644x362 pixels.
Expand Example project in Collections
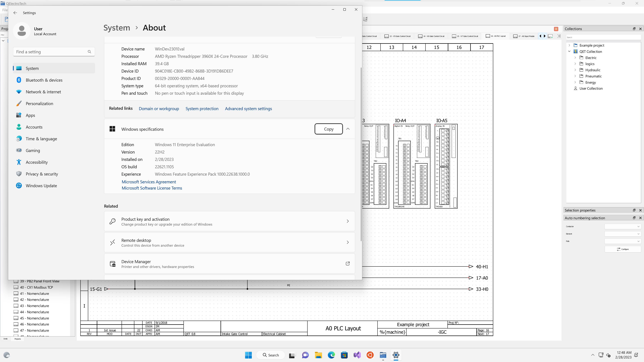(x=569, y=45)
